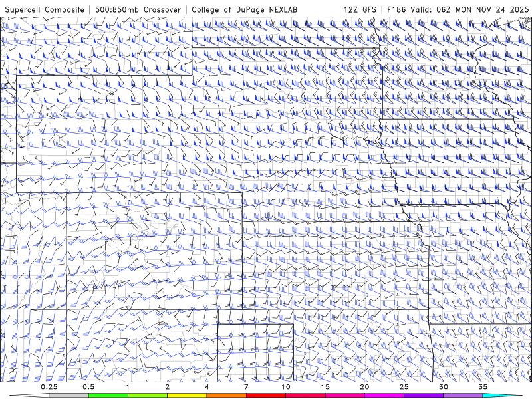
Task: Click the legend value label '35'
Action: 483,387
